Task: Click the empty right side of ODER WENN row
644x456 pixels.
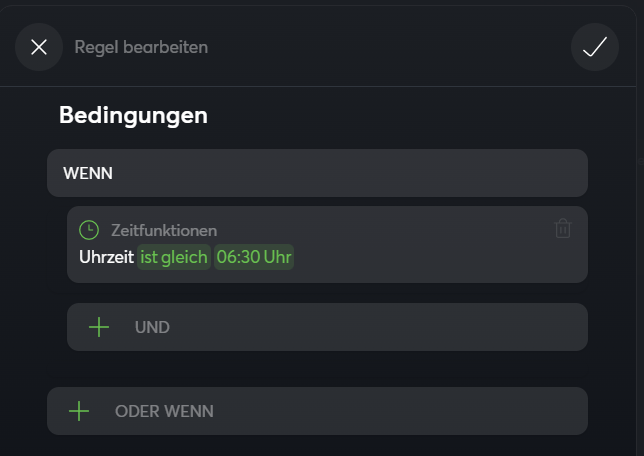Action: point(420,411)
